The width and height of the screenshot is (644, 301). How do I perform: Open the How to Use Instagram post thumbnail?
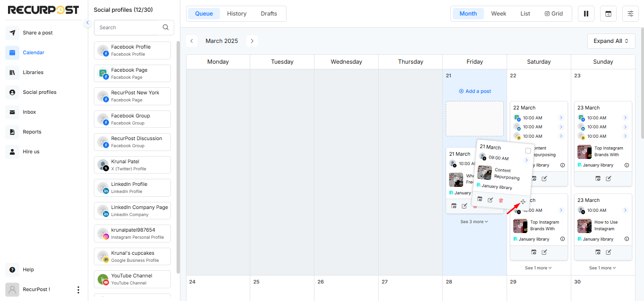click(585, 226)
